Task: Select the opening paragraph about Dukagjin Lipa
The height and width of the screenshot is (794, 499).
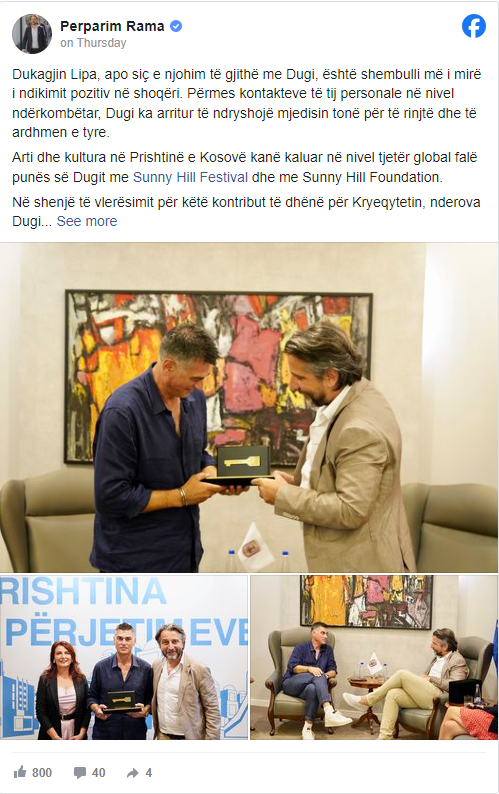Action: tap(247, 103)
